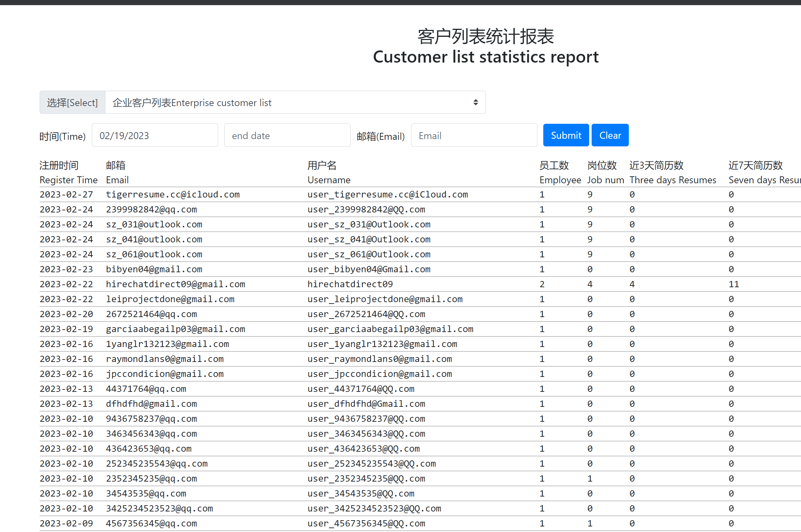Click the Register Time column header
Image resolution: width=801 pixels, height=532 pixels.
(x=69, y=180)
